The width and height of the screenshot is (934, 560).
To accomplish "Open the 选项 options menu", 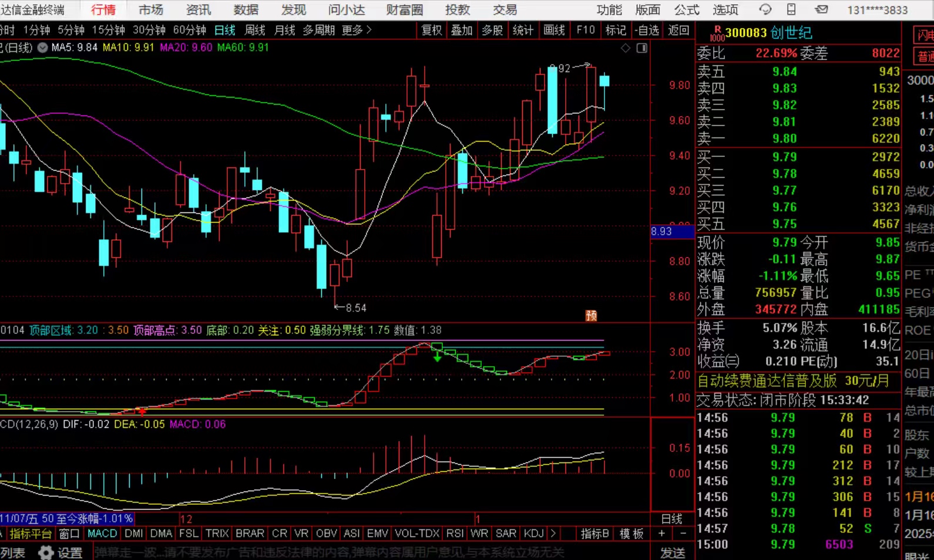I will [x=725, y=9].
